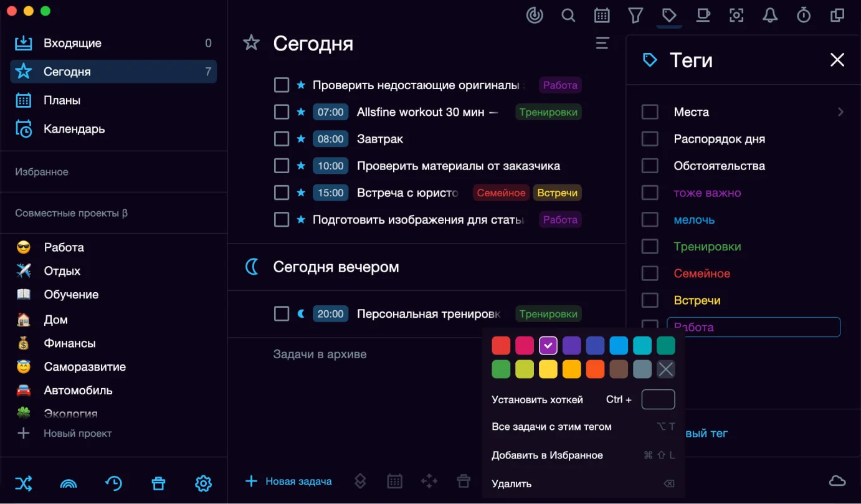Click the coffee cup icon in toolbar
Viewport: 861px width, 504px height.
[703, 15]
